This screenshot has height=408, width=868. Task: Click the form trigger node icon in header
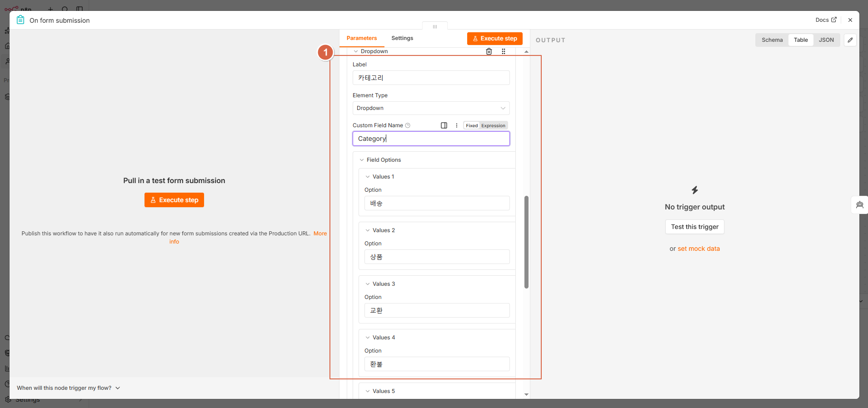tap(20, 20)
